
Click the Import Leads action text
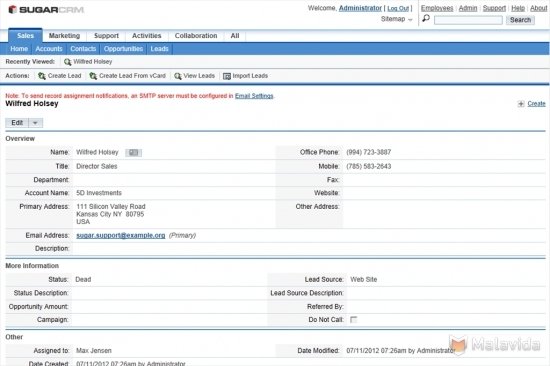click(250, 76)
